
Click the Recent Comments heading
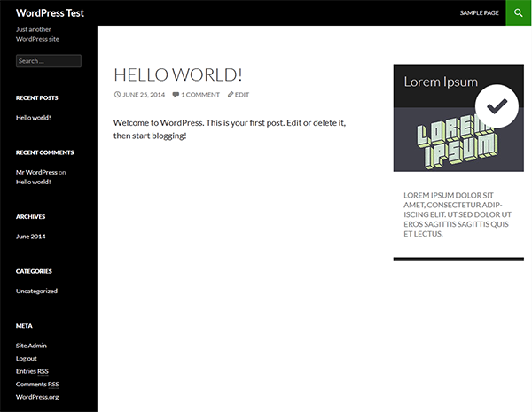(45, 152)
